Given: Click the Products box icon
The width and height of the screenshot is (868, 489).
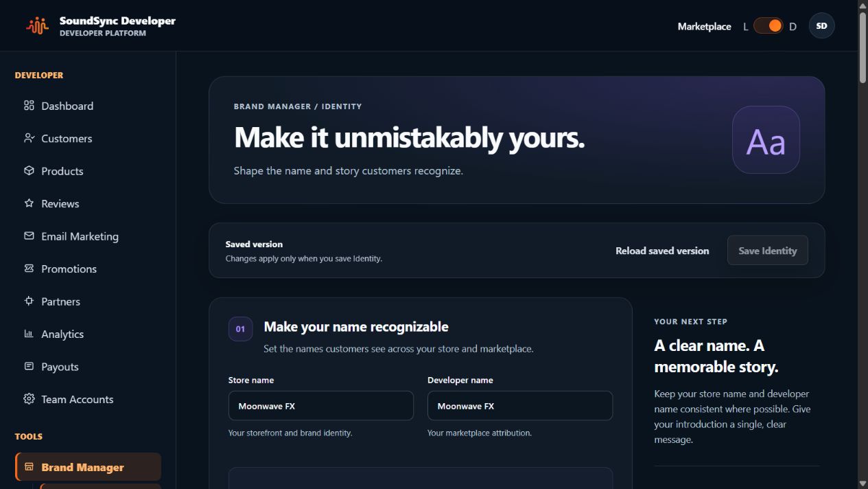Looking at the screenshot, I should [x=29, y=171].
